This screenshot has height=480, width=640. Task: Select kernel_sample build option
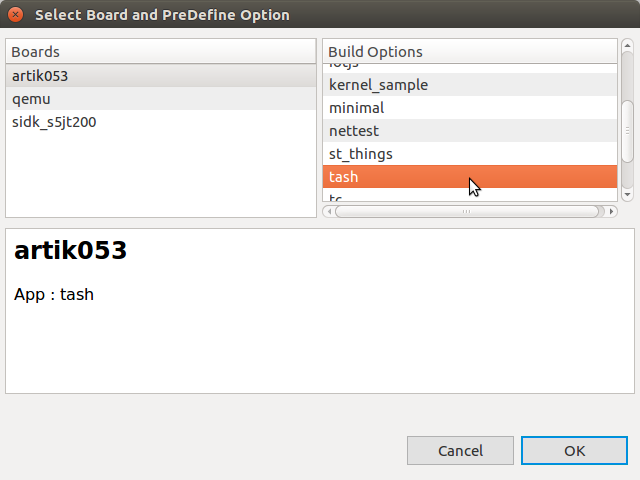[x=378, y=85]
